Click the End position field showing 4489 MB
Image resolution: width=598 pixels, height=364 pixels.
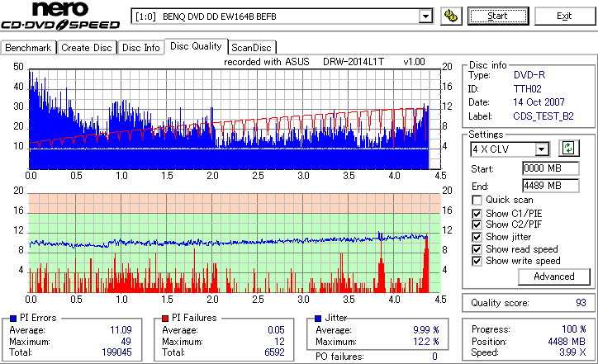pyautogui.click(x=550, y=186)
